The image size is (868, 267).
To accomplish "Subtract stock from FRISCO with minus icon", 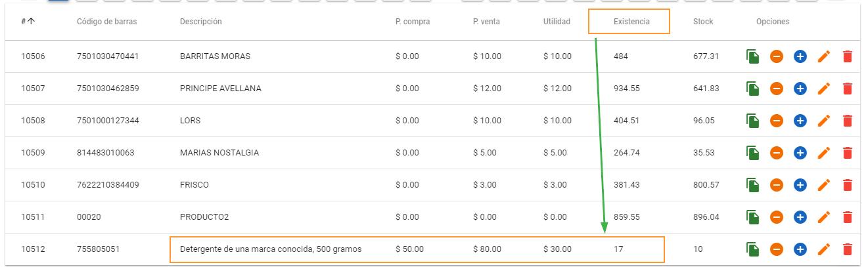I will click(777, 185).
